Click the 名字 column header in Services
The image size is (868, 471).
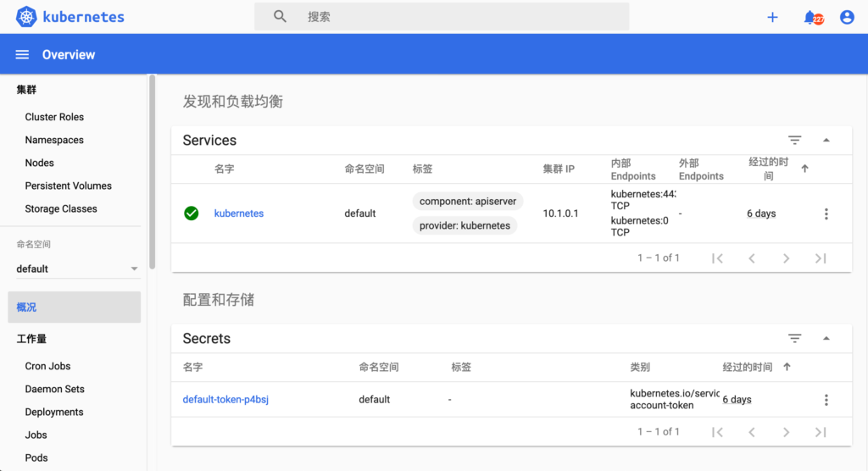[224, 169]
